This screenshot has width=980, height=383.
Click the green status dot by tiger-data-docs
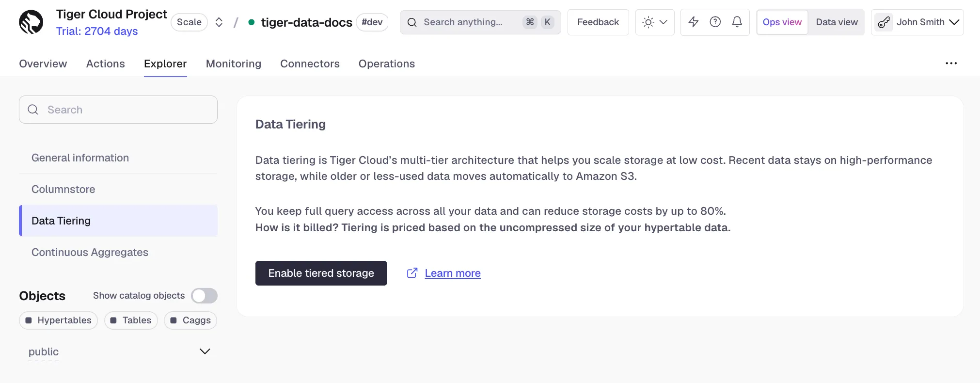[x=252, y=22]
